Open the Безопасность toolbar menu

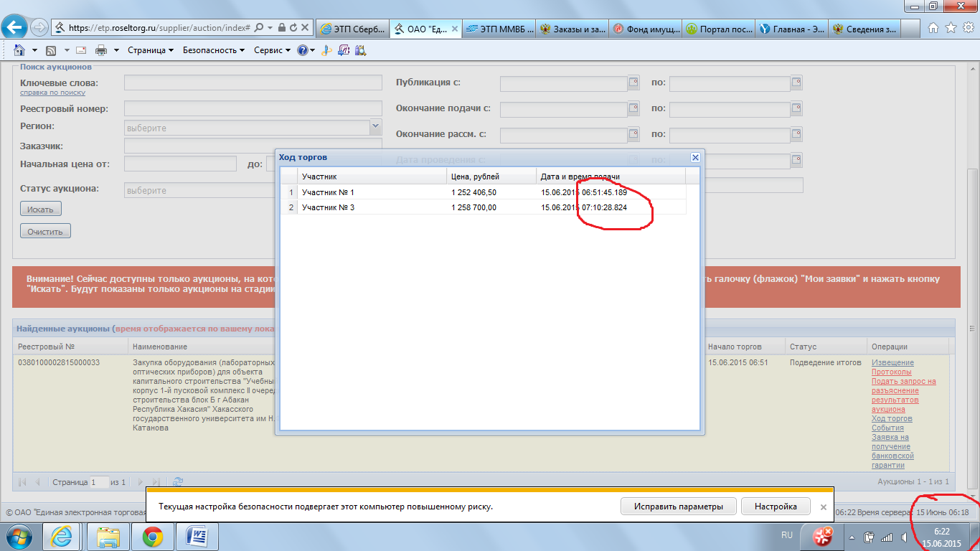point(213,50)
